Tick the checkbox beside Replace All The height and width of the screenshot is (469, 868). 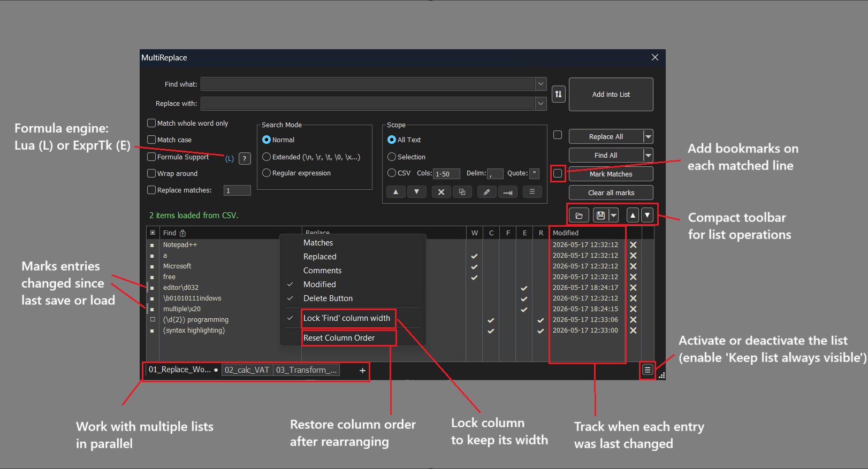coord(558,135)
